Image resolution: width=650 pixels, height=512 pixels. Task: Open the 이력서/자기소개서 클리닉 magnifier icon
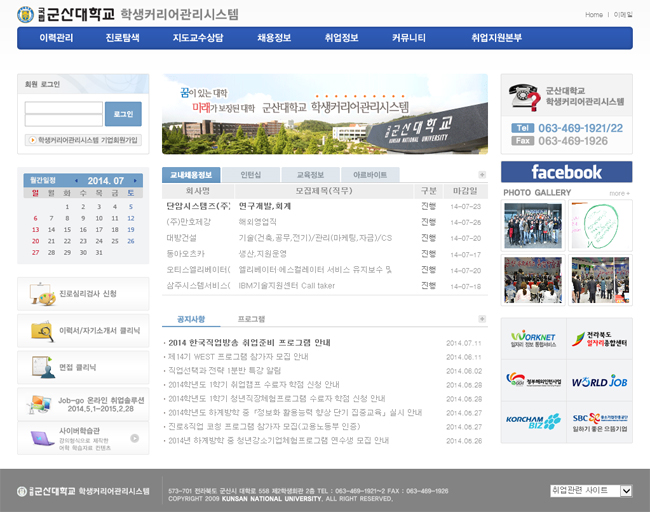click(41, 330)
